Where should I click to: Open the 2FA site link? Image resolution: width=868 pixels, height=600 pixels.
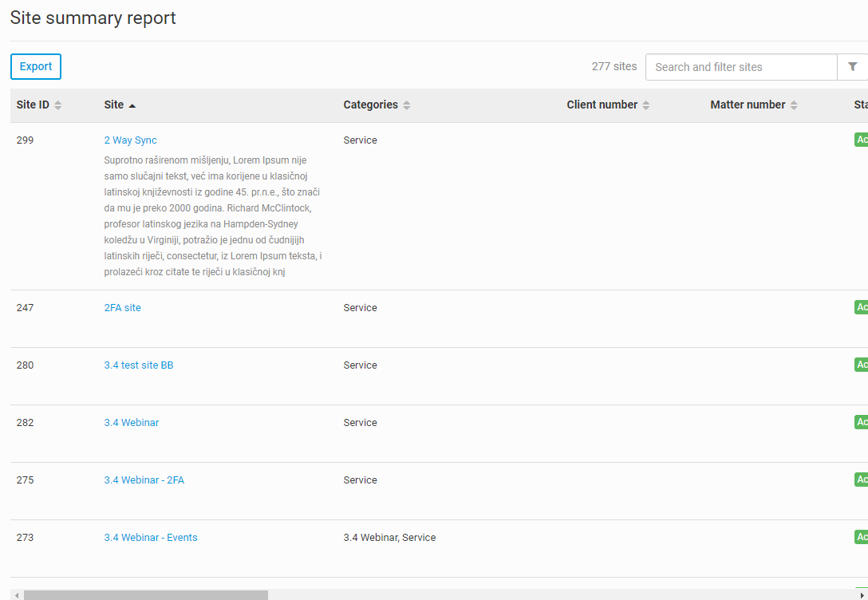122,308
